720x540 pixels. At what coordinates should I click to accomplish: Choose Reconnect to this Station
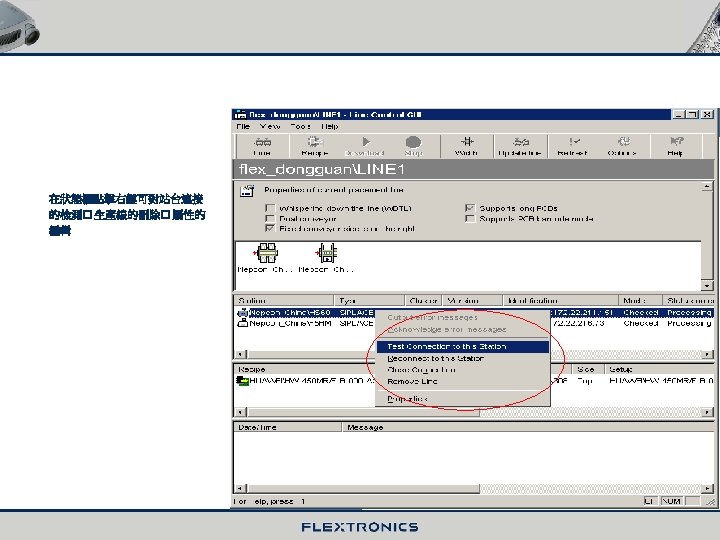tap(463, 359)
